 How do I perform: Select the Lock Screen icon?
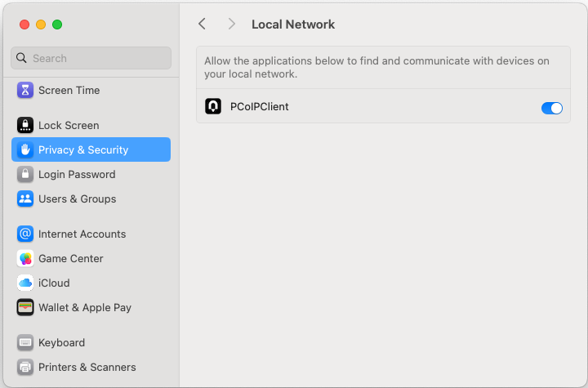point(25,125)
